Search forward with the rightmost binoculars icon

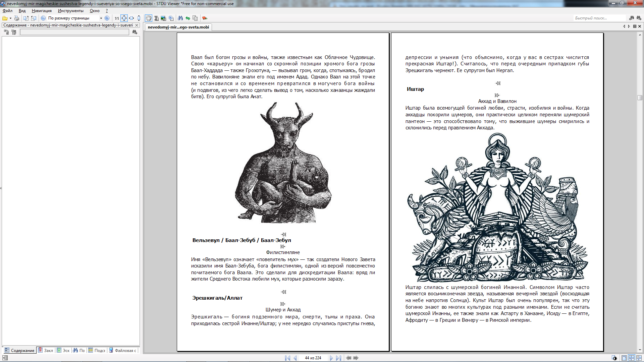click(639, 18)
